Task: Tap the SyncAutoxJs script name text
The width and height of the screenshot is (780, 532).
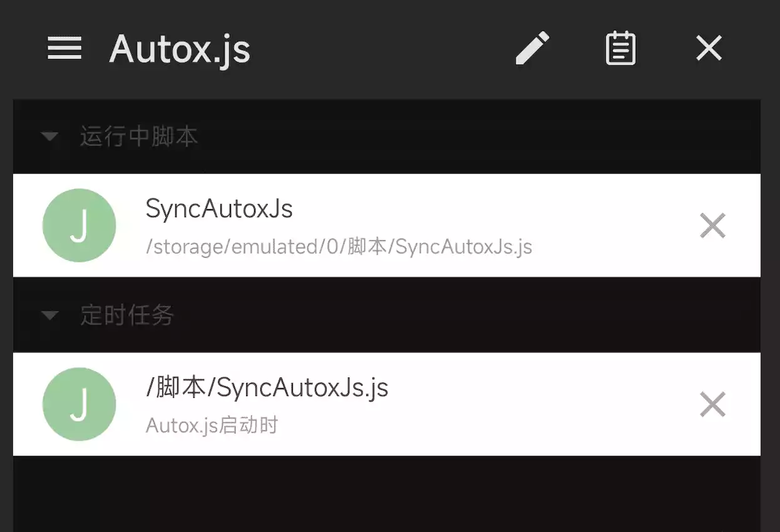Action: tap(219, 209)
